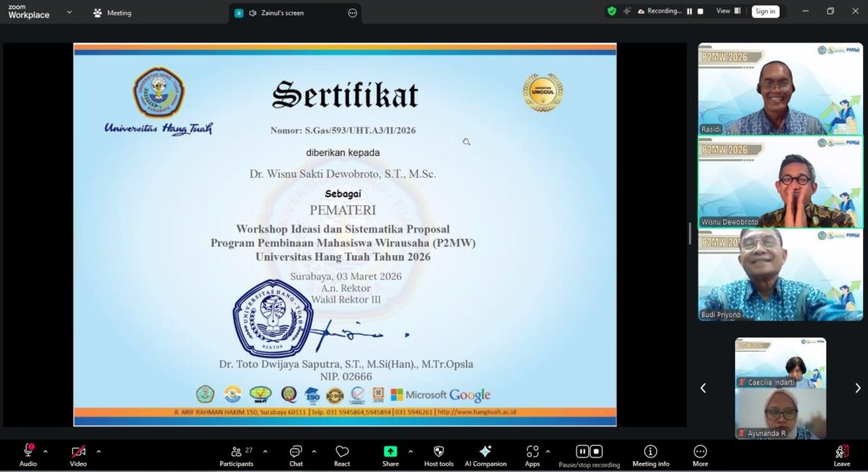Open the Participants panel
The height and width of the screenshot is (472, 868).
(x=236, y=453)
